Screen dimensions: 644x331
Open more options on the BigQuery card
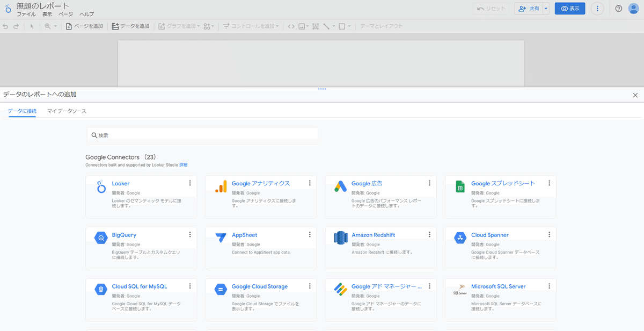(190, 235)
